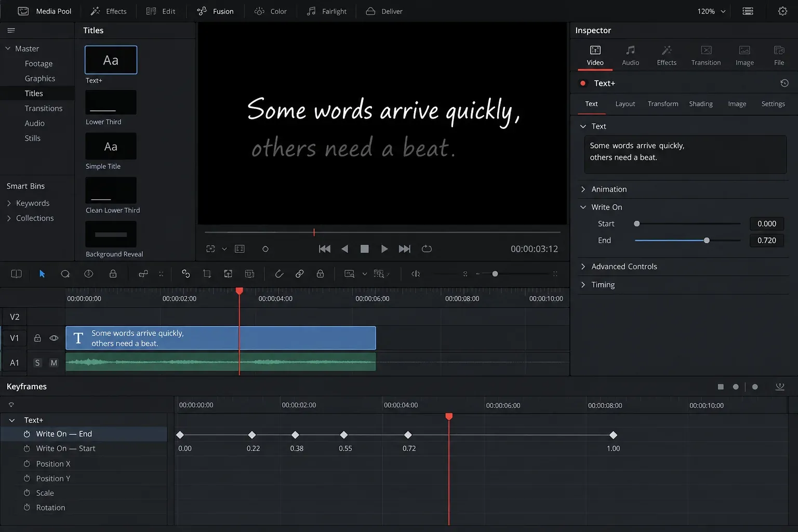Toggle Write On — End keyframe stopwatch
The image size is (798, 532).
coord(27,434)
